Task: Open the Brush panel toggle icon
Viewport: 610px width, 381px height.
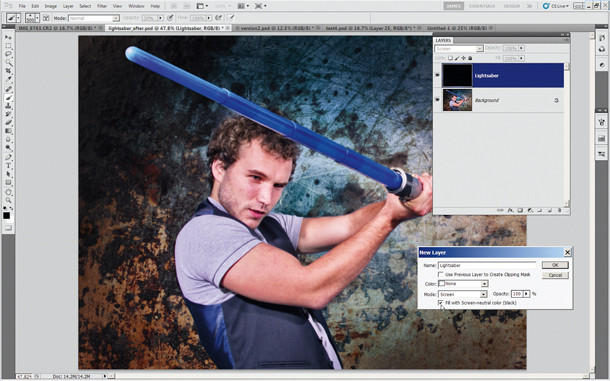Action: pyautogui.click(x=46, y=18)
